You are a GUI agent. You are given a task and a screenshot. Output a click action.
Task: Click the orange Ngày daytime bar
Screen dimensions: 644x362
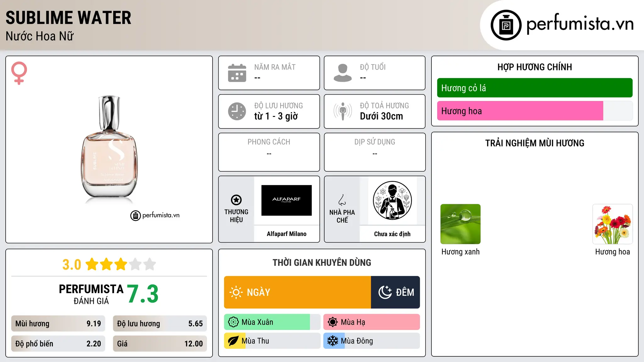tap(297, 292)
